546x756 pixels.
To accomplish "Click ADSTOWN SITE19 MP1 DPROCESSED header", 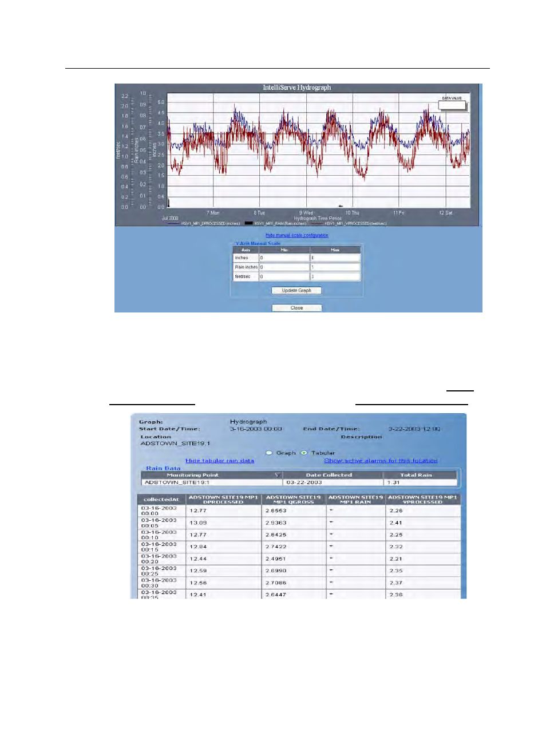I will point(223,500).
